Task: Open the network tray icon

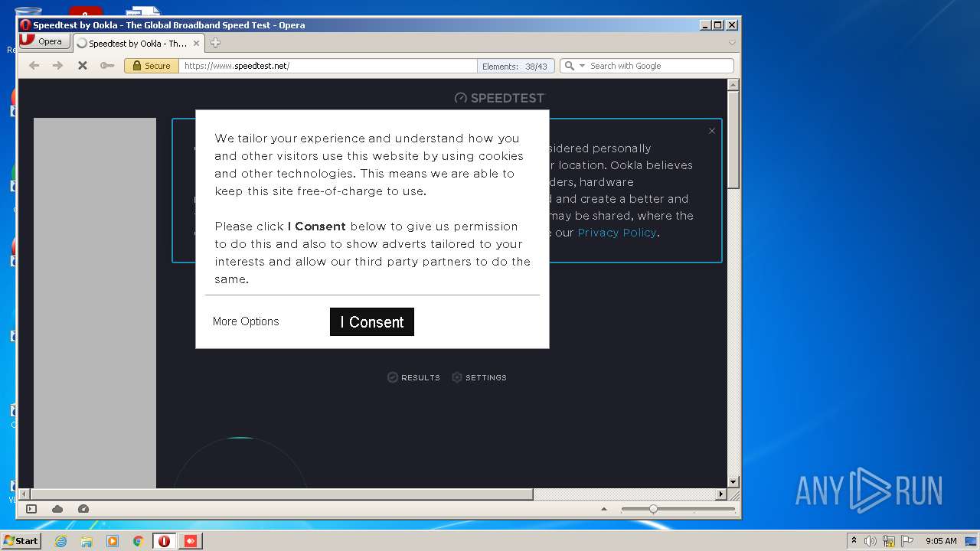Action: (889, 541)
